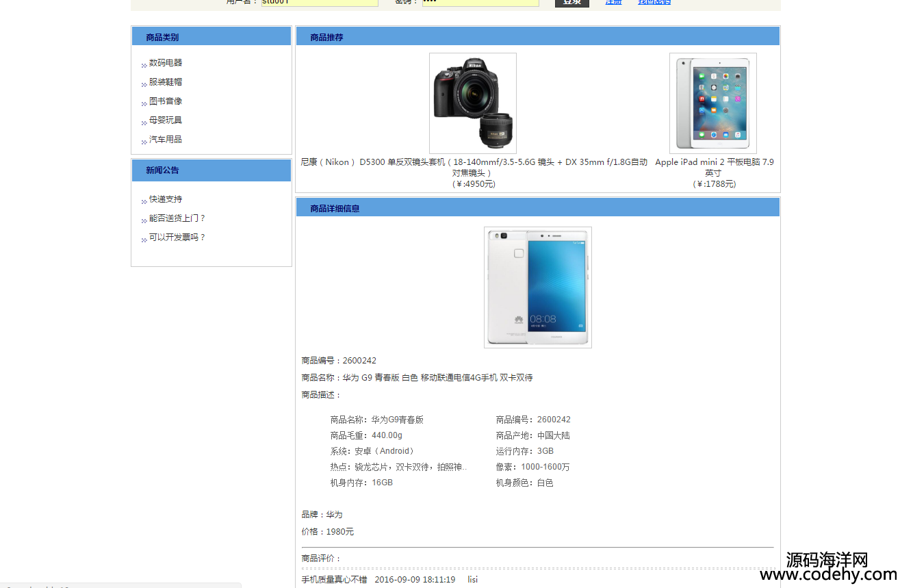Click the spec 运行内存：3GB
Image resolution: width=900 pixels, height=588 pixels.
(525, 451)
